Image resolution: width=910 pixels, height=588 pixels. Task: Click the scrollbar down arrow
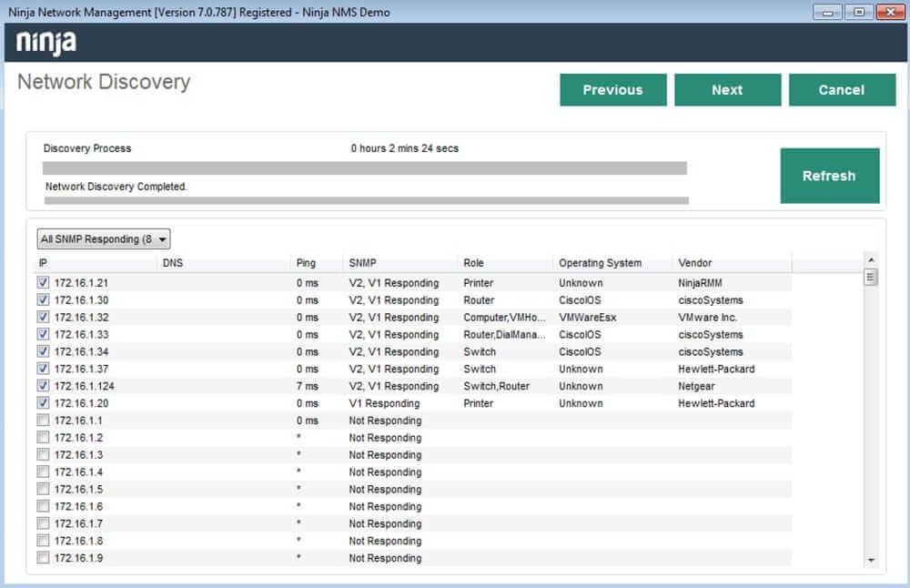(x=871, y=560)
